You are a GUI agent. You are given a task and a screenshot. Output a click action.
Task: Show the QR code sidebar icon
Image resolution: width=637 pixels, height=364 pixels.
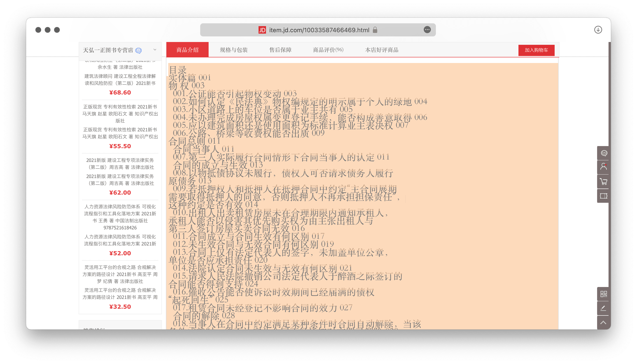click(604, 294)
